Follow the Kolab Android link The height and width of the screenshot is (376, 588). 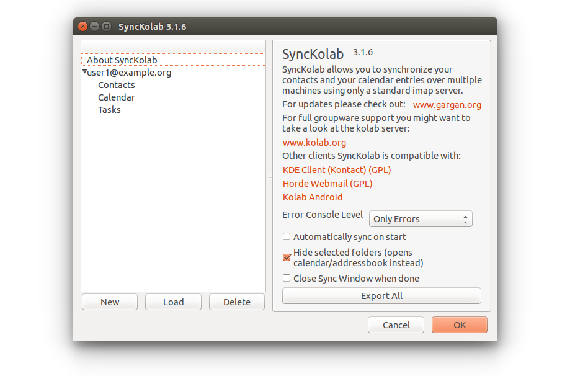click(x=313, y=197)
